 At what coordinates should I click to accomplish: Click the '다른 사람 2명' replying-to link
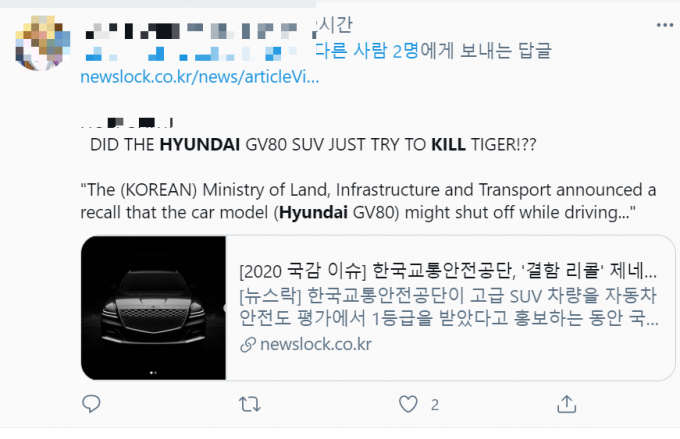pyautogui.click(x=367, y=51)
